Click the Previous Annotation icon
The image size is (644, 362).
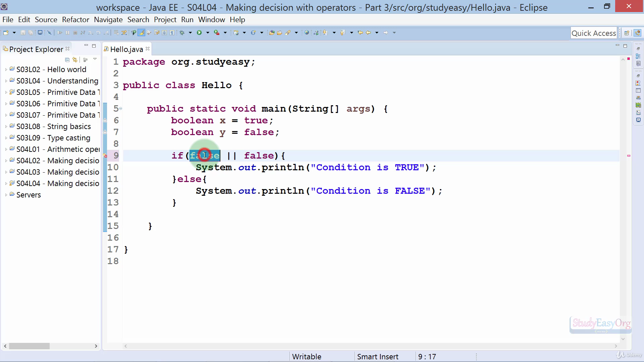pos(342,33)
